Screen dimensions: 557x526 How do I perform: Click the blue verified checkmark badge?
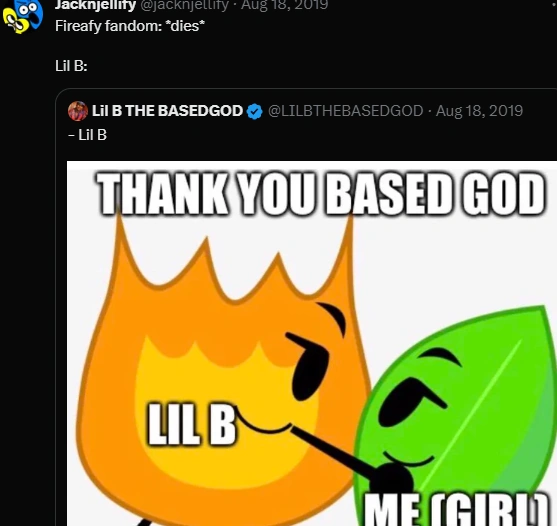[254, 112]
